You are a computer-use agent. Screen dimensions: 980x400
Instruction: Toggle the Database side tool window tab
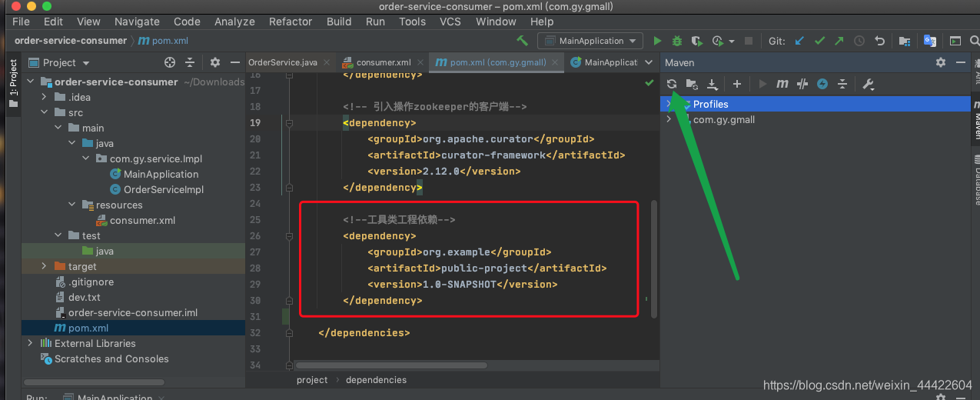pos(976,178)
